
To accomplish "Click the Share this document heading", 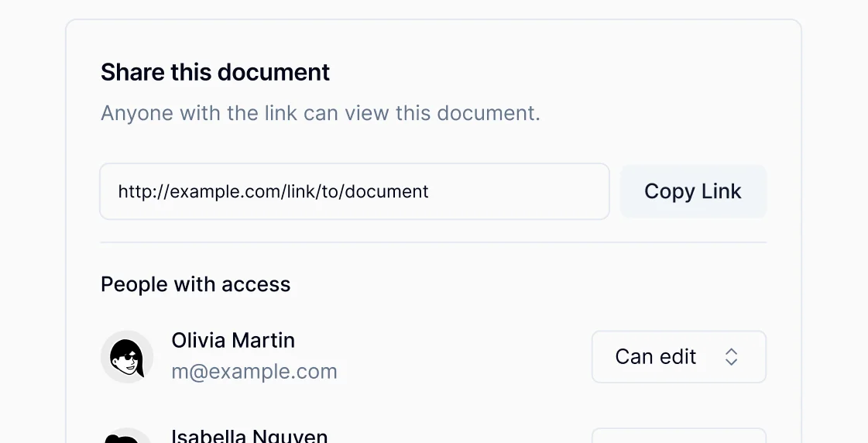I will [215, 73].
